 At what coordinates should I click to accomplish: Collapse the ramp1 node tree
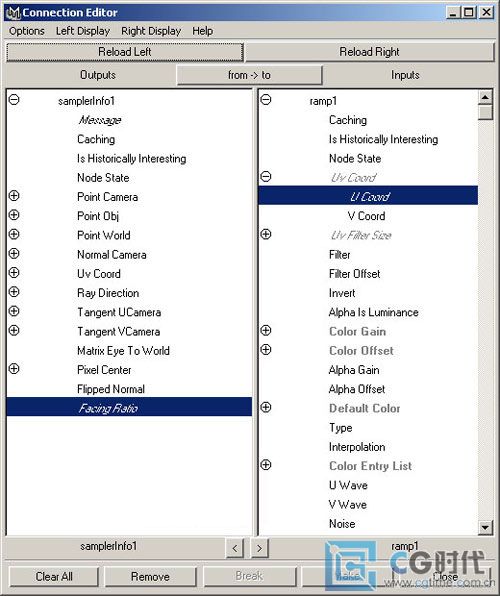click(x=266, y=100)
